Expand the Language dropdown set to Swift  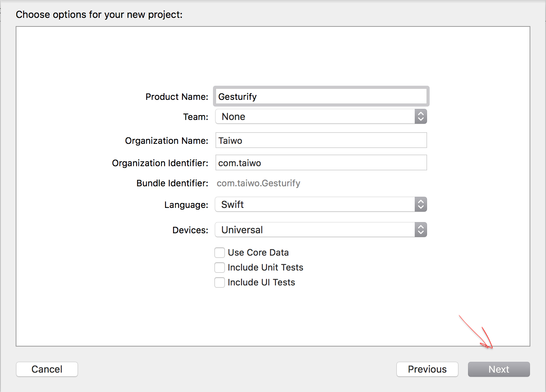314,205
